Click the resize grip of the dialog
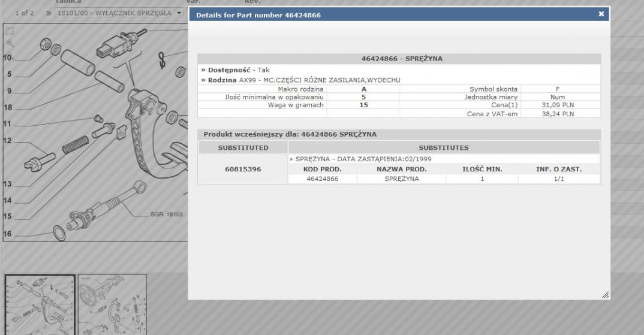Screen dimensions: 644x335 point(605,295)
